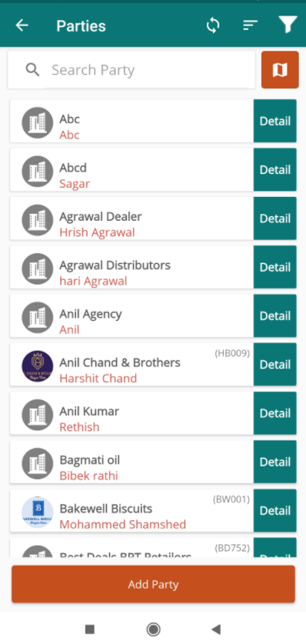Screen dimensions: 306x644
Task: Tap the back arrow in header
Action: click(x=22, y=25)
